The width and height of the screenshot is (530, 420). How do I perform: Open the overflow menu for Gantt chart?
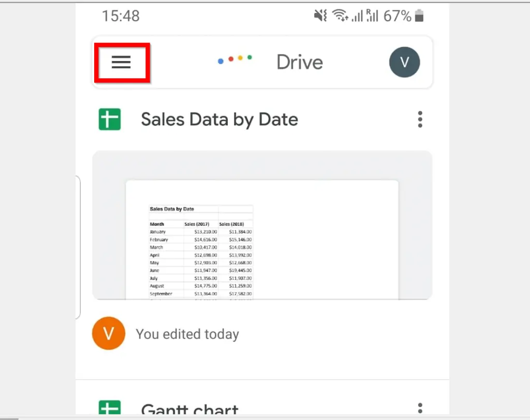pos(420,409)
